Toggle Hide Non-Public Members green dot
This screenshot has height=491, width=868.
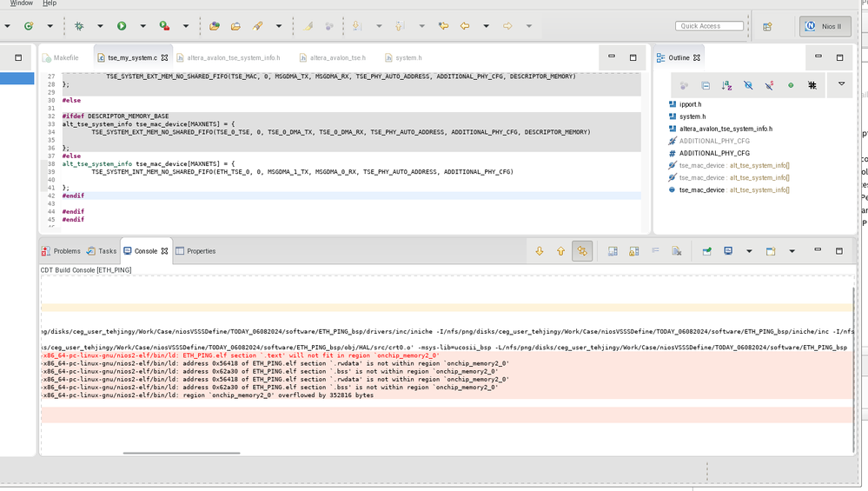click(x=791, y=85)
